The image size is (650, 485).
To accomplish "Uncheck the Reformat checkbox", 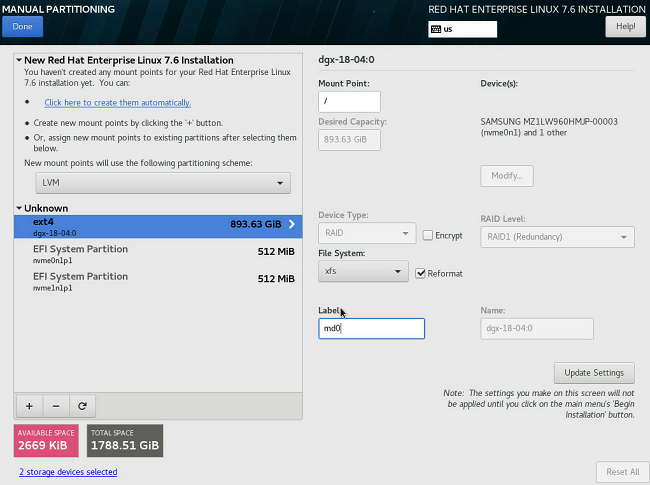I will [x=421, y=273].
